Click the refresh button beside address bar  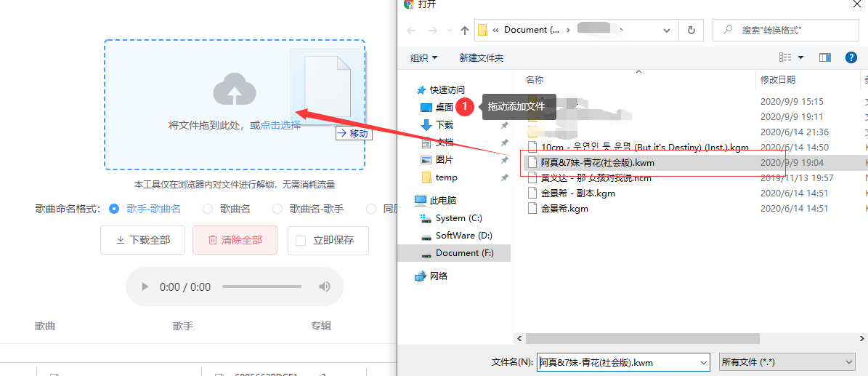(x=691, y=31)
